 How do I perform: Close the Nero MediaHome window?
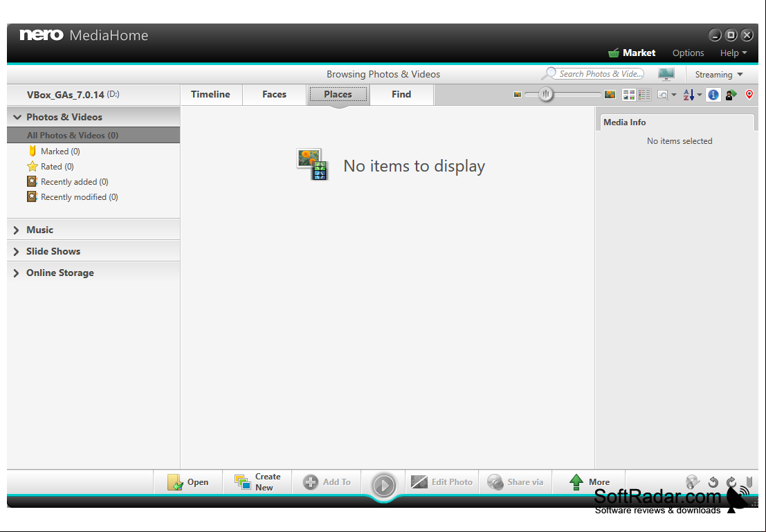tap(747, 35)
